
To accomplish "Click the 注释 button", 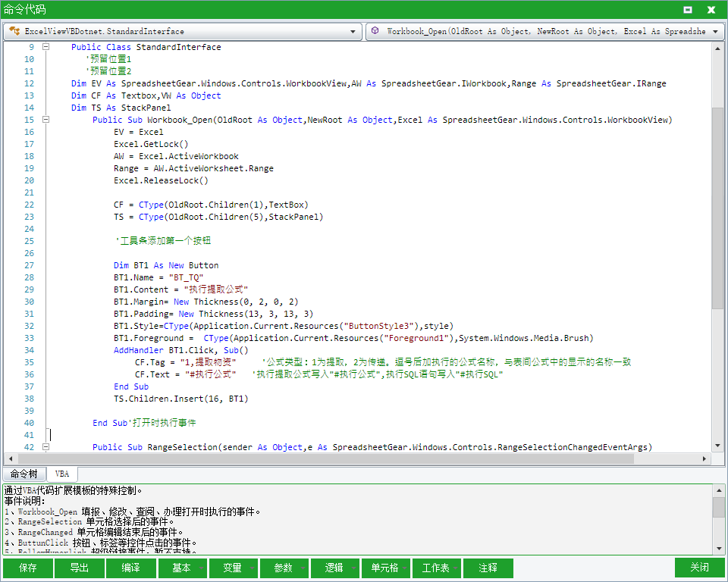I will point(488,568).
